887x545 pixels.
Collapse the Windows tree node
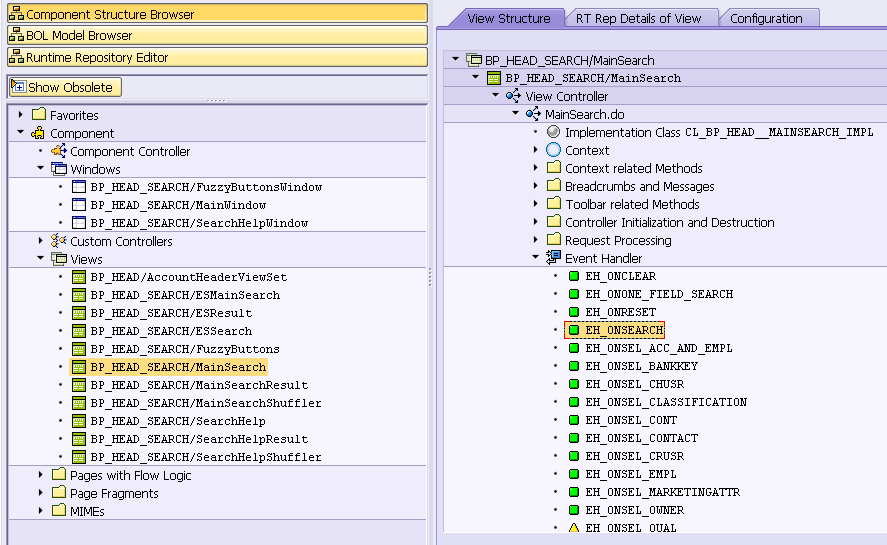click(41, 168)
